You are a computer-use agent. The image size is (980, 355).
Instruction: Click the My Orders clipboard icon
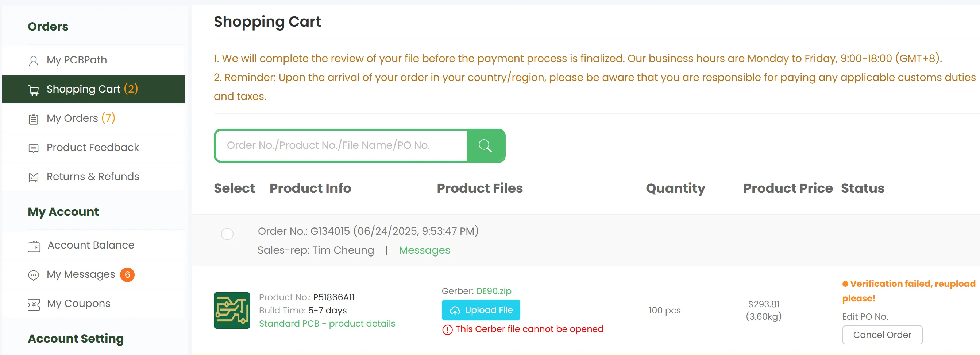coord(34,119)
